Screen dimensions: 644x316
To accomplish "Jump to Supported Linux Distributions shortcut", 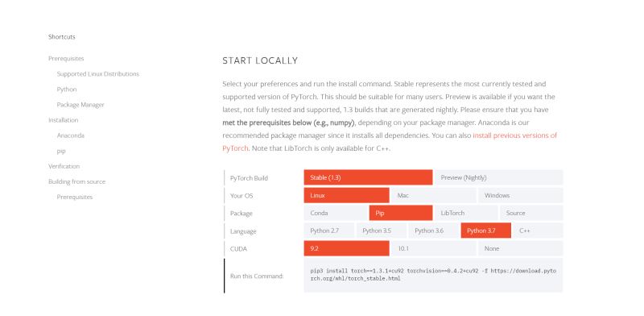I will tap(97, 74).
